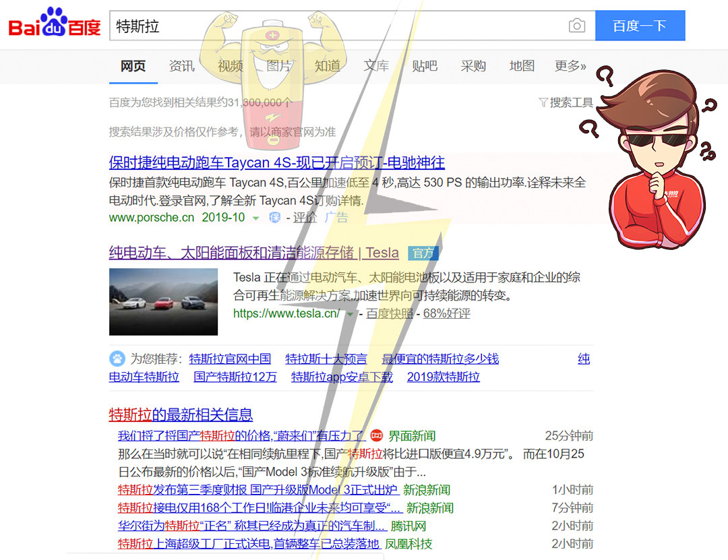The image size is (728, 560).
Task: Click the Baidu logo
Action: pos(54,25)
